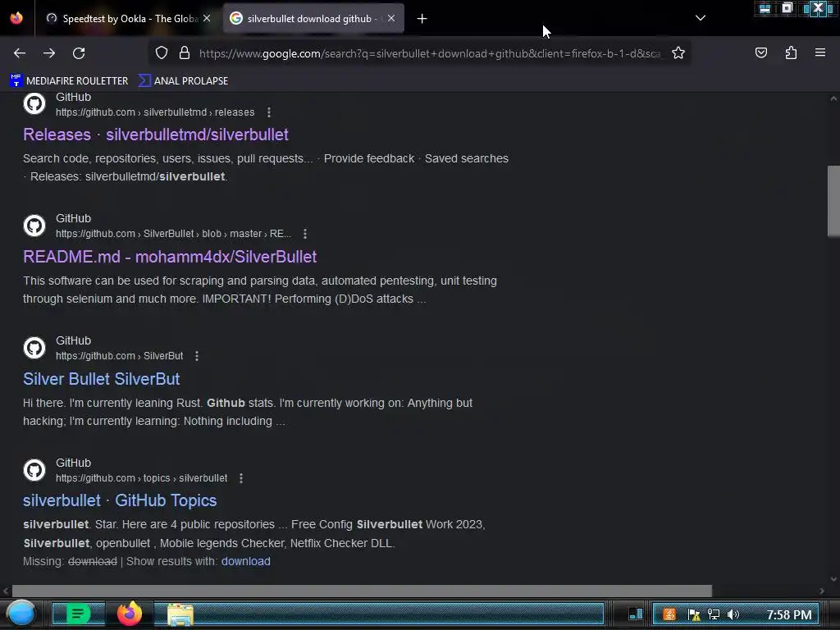Click the releases result URL breadcrumb text
The image size is (840, 630).
point(155,112)
